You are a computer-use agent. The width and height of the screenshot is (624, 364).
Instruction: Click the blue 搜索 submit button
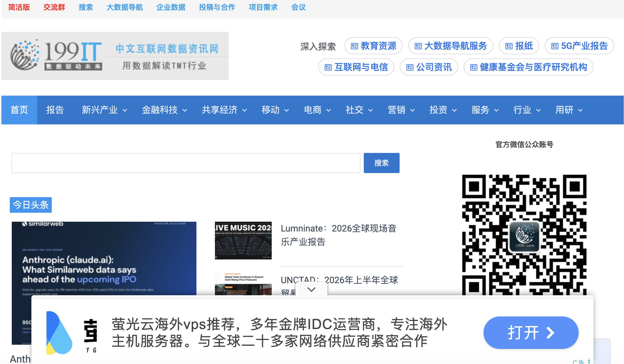point(382,163)
